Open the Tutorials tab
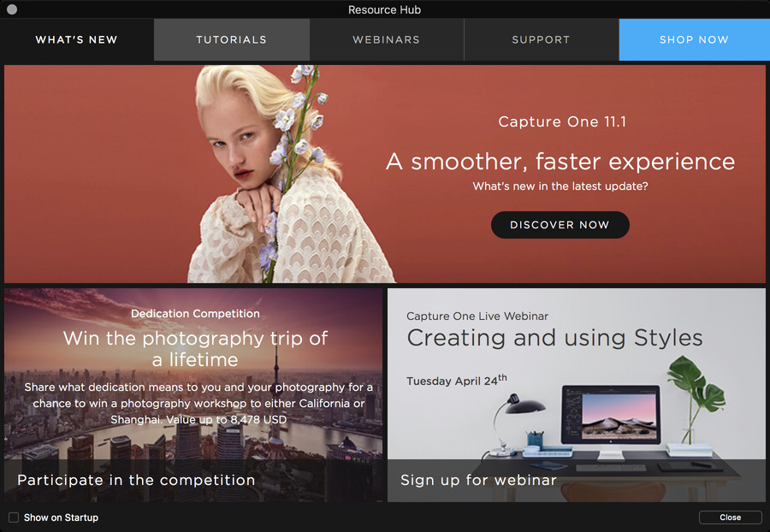770x532 pixels. pyautogui.click(x=231, y=39)
